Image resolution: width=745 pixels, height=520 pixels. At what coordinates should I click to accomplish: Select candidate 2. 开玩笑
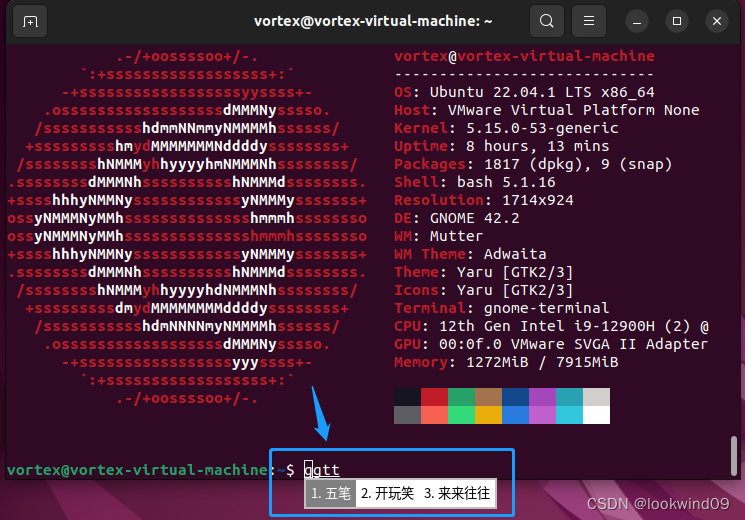[x=387, y=493]
